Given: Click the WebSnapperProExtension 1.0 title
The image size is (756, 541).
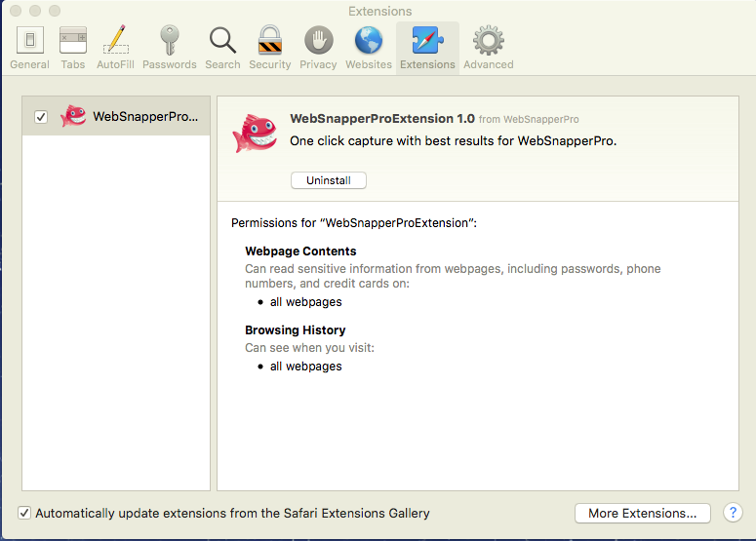Looking at the screenshot, I should (x=382, y=119).
